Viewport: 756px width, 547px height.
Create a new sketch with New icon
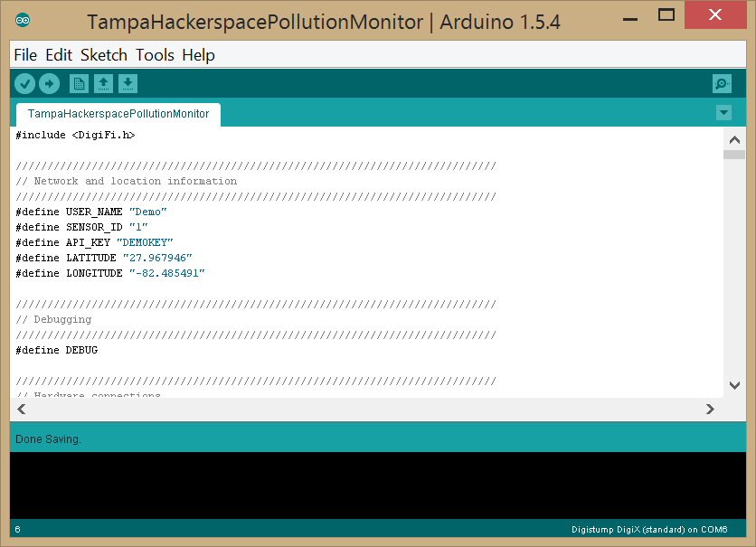click(79, 84)
